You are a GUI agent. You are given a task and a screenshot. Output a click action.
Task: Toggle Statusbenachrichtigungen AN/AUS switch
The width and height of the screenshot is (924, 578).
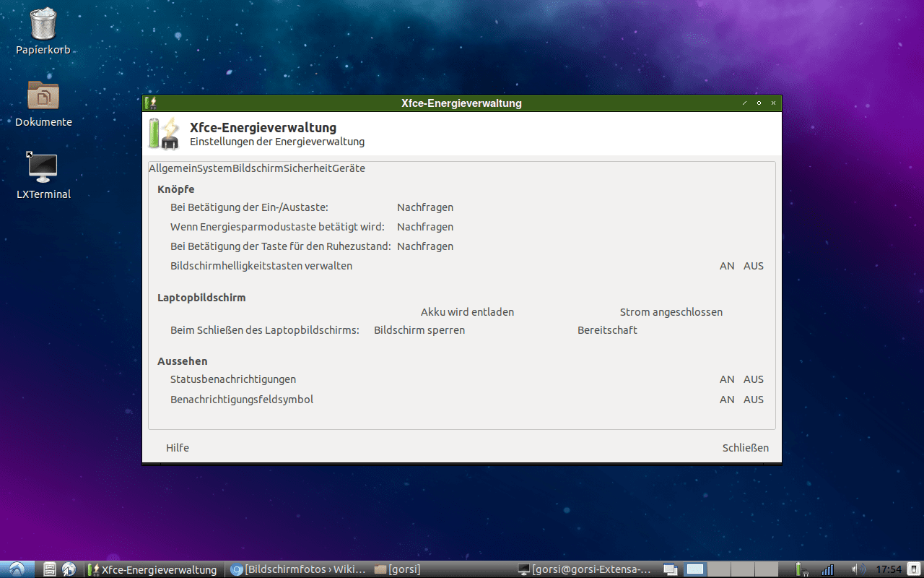[741, 379]
